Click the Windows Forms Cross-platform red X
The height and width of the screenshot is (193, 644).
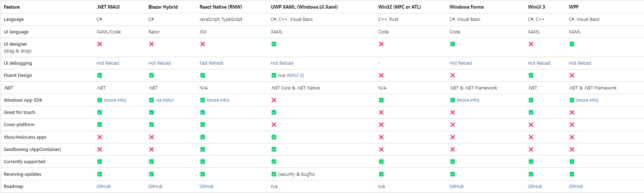click(x=452, y=125)
